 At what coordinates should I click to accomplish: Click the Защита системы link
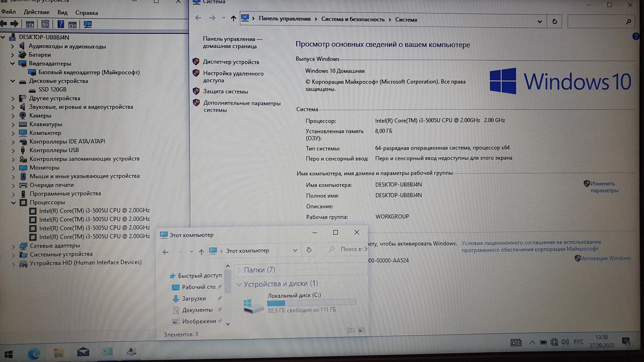[225, 91]
